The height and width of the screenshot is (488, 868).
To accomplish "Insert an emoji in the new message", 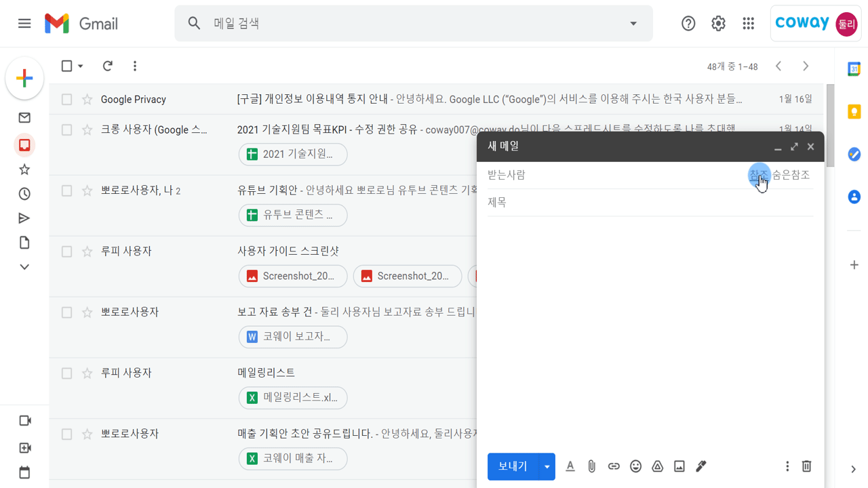I will point(635,466).
